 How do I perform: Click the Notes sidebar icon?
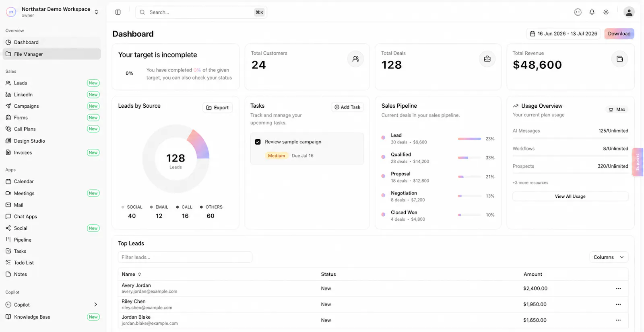click(x=8, y=274)
